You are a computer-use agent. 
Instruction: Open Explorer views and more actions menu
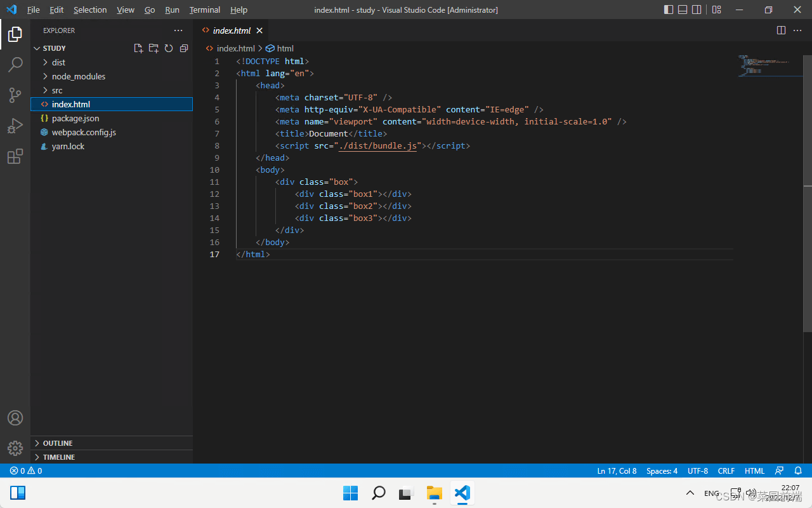pyautogui.click(x=178, y=30)
